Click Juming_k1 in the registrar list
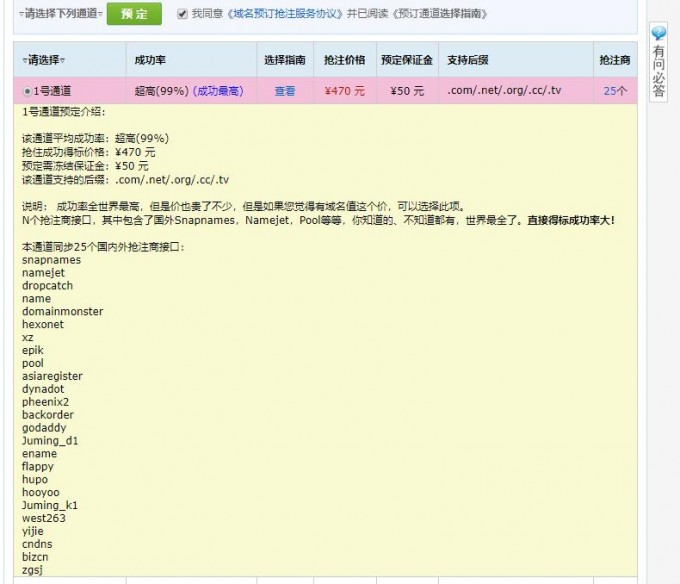The height and width of the screenshot is (584, 680). (x=50, y=506)
